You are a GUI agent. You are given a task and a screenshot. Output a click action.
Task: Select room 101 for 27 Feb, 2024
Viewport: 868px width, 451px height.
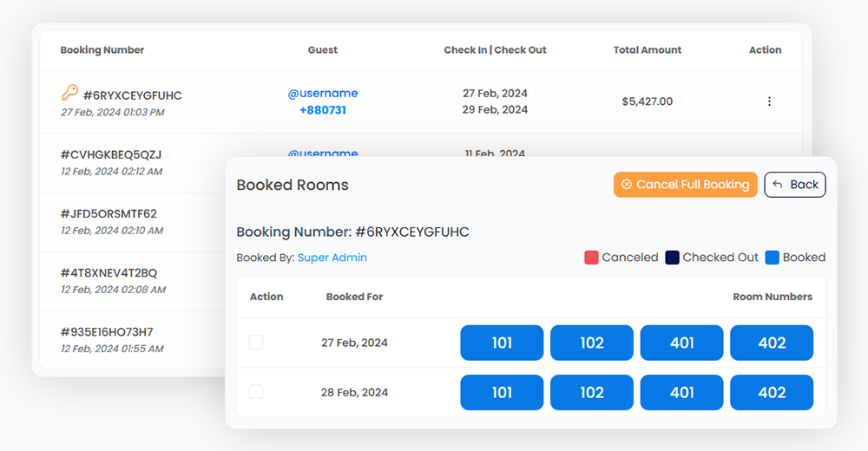coord(502,343)
